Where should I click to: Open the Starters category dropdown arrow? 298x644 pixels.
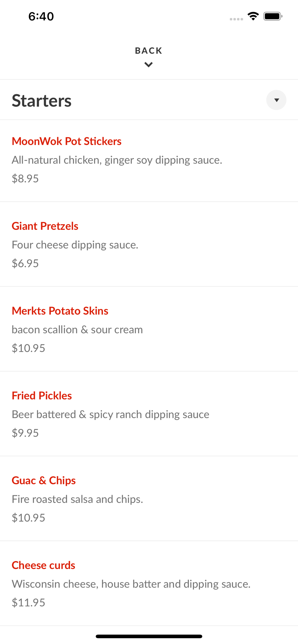[276, 100]
